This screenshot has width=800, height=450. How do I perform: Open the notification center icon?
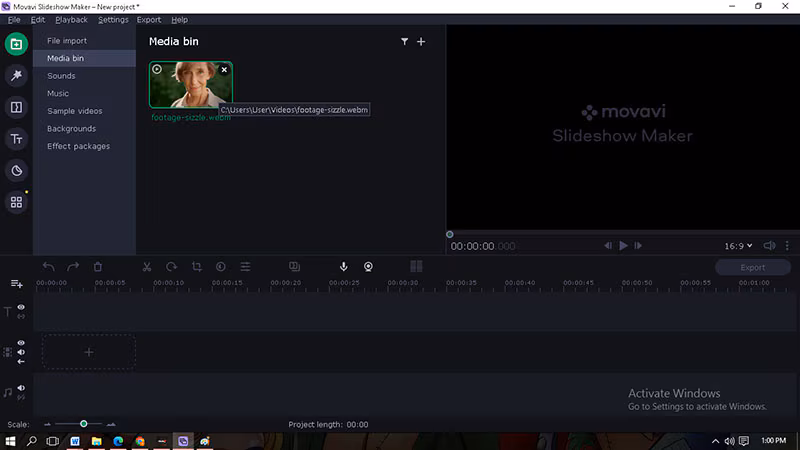[744, 441]
